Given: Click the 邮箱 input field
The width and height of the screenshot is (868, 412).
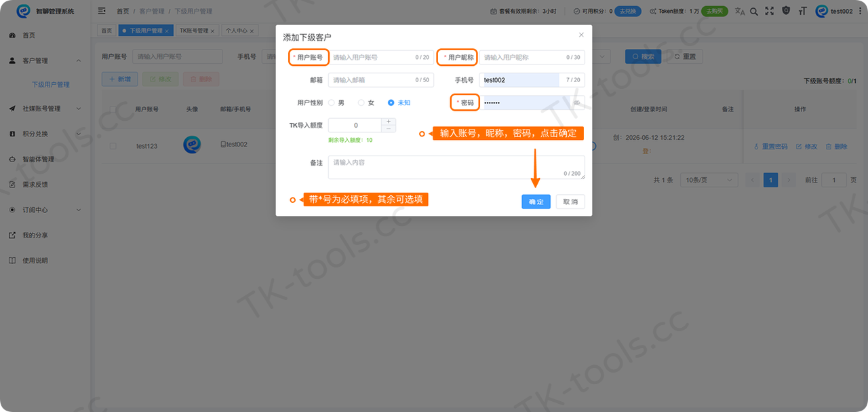Looking at the screenshot, I should [x=381, y=80].
